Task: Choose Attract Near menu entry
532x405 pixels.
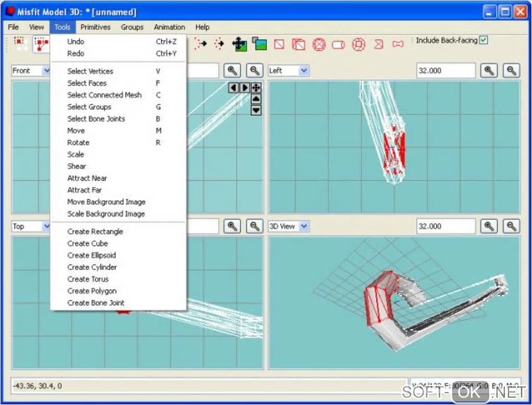Action: click(118, 178)
